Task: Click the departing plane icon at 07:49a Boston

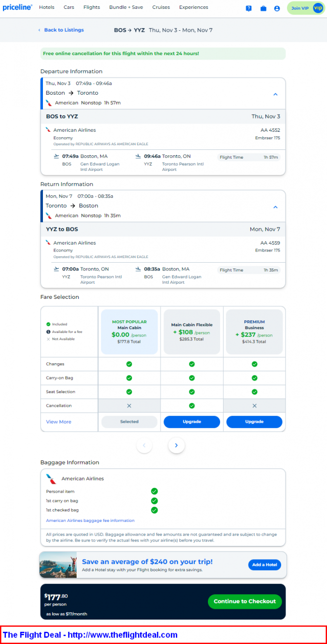Action: click(x=56, y=156)
